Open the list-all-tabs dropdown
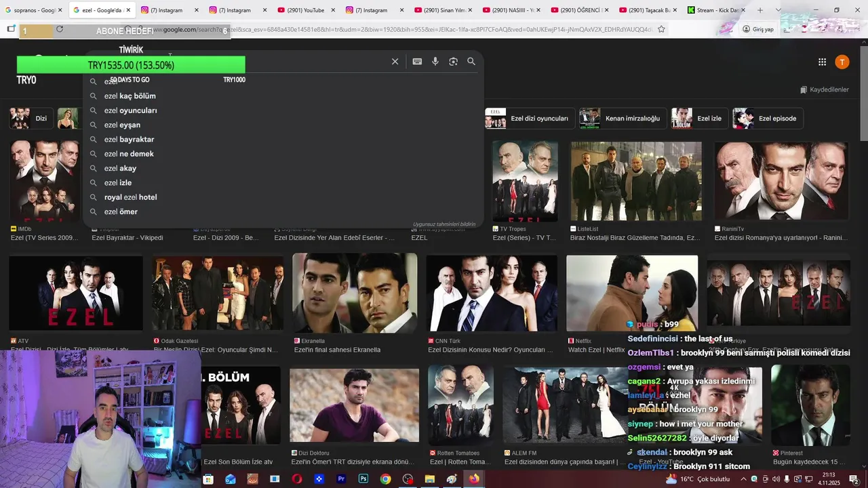The width and height of the screenshot is (868, 488). coord(778,10)
